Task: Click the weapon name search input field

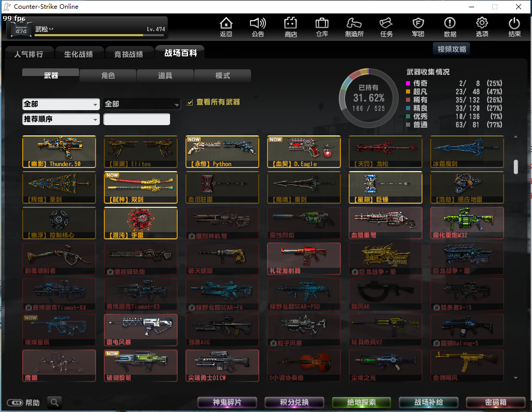Action: coord(137,119)
